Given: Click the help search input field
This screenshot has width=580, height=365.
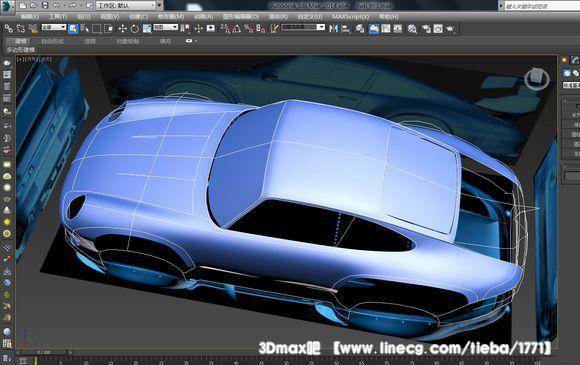Looking at the screenshot, I should point(542,6).
